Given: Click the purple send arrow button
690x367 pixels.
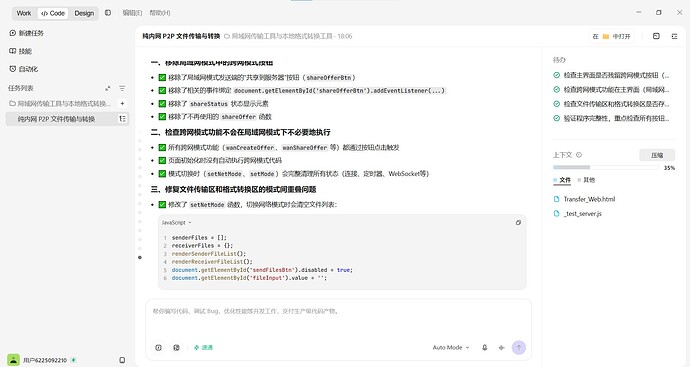Looking at the screenshot, I should (x=519, y=347).
